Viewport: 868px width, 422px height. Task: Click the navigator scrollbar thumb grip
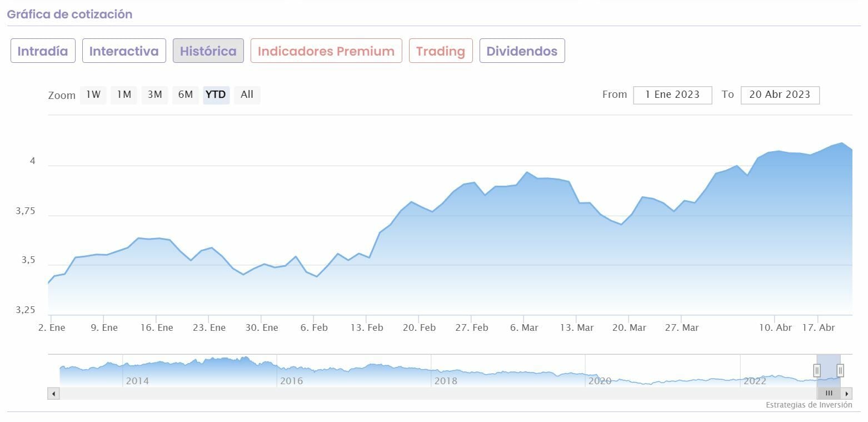829,394
